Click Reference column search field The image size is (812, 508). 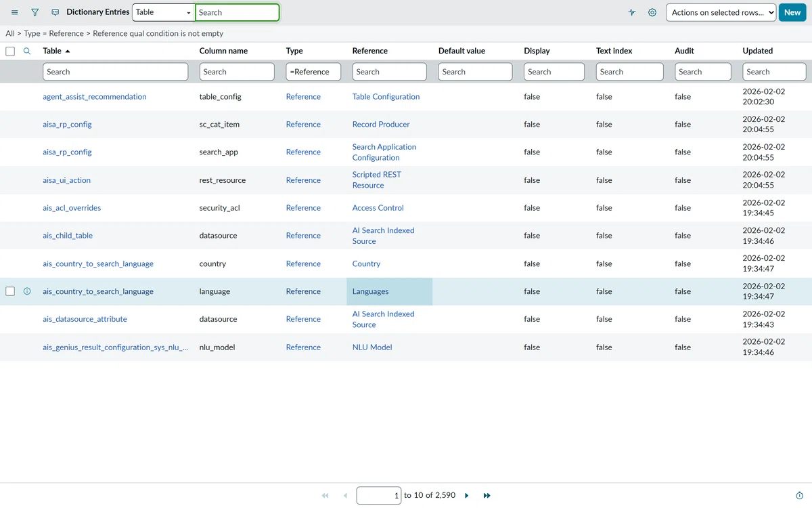pos(390,72)
